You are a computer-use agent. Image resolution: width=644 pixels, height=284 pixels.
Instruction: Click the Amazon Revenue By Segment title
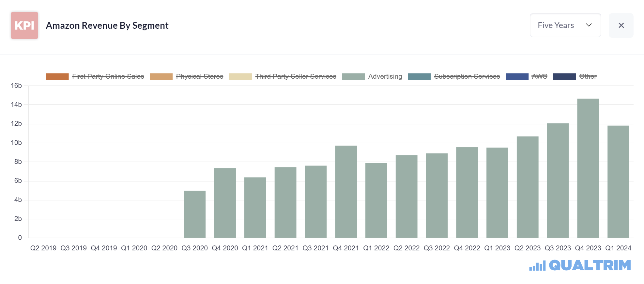(107, 25)
